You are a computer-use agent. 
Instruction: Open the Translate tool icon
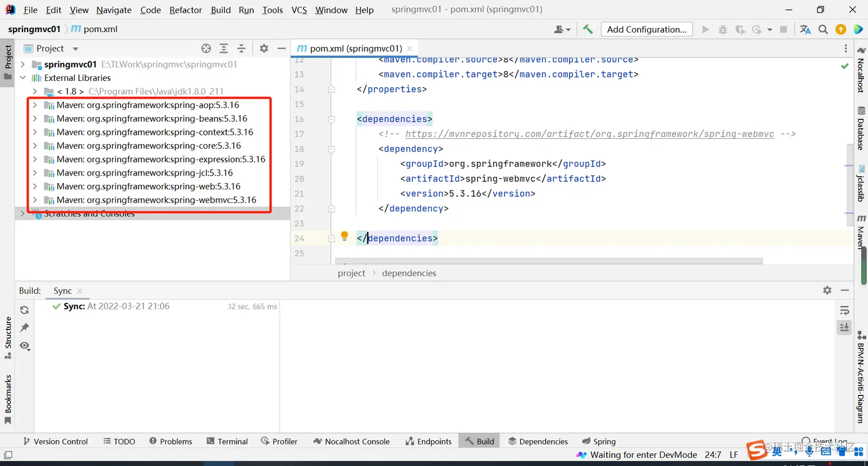(x=805, y=29)
